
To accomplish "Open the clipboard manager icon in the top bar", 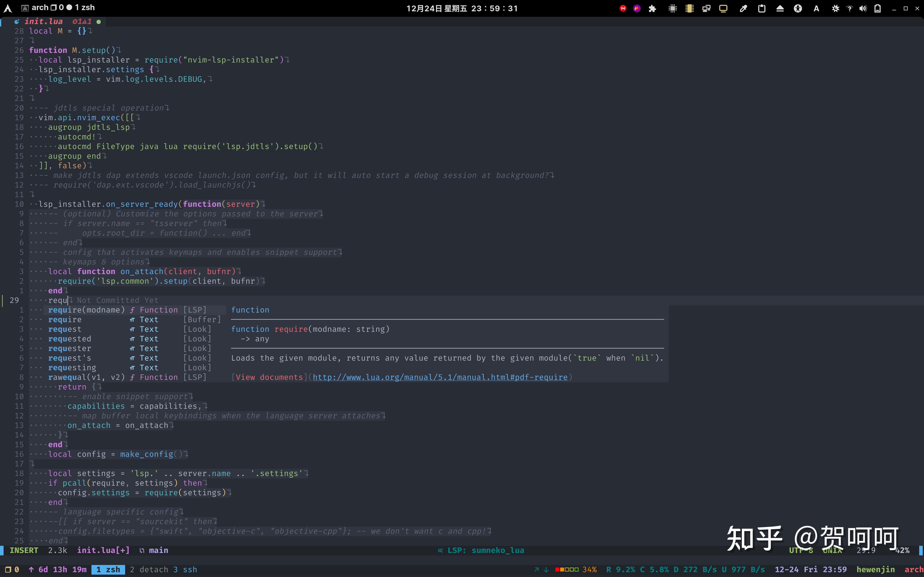I will [762, 8].
